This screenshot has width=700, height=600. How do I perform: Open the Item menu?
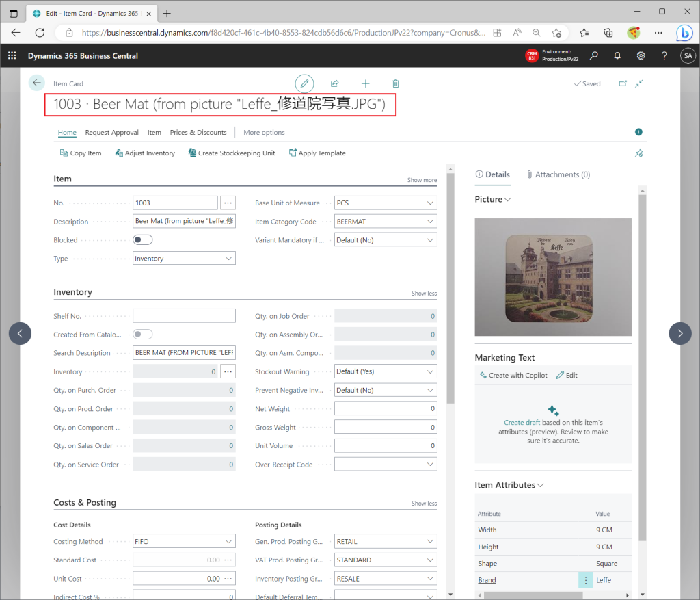[x=154, y=132]
